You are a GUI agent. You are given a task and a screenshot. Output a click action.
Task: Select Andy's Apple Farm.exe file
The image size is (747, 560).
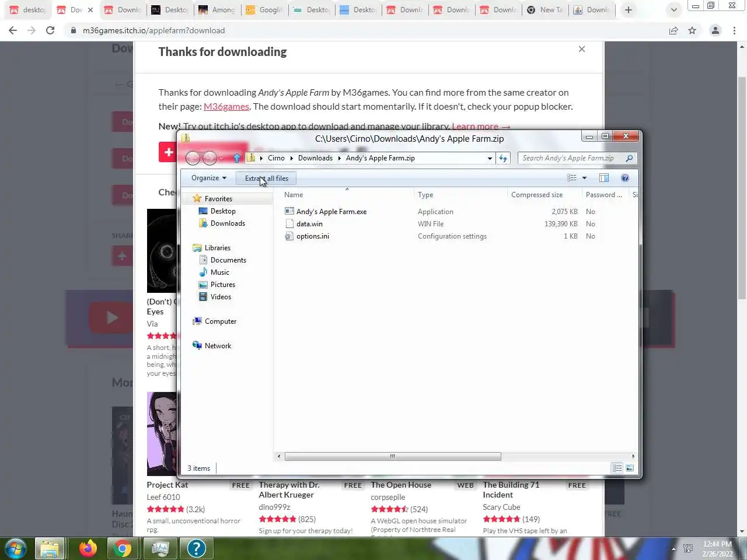[331, 212]
